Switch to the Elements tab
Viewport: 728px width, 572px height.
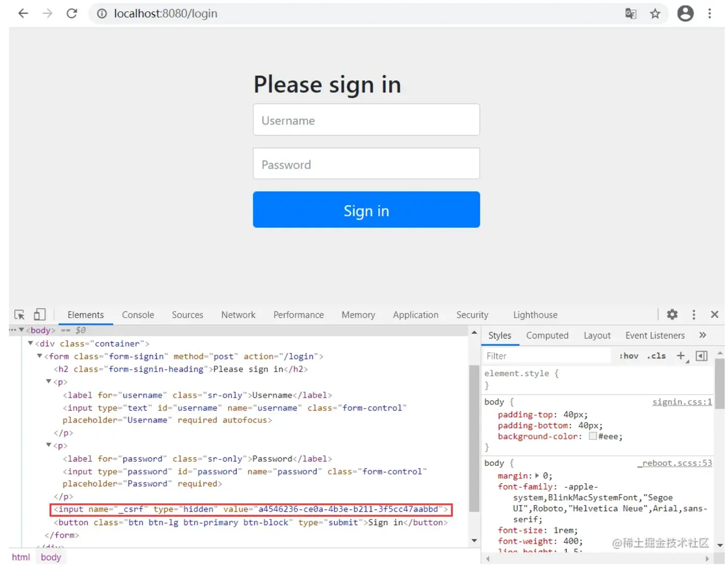[x=86, y=315]
